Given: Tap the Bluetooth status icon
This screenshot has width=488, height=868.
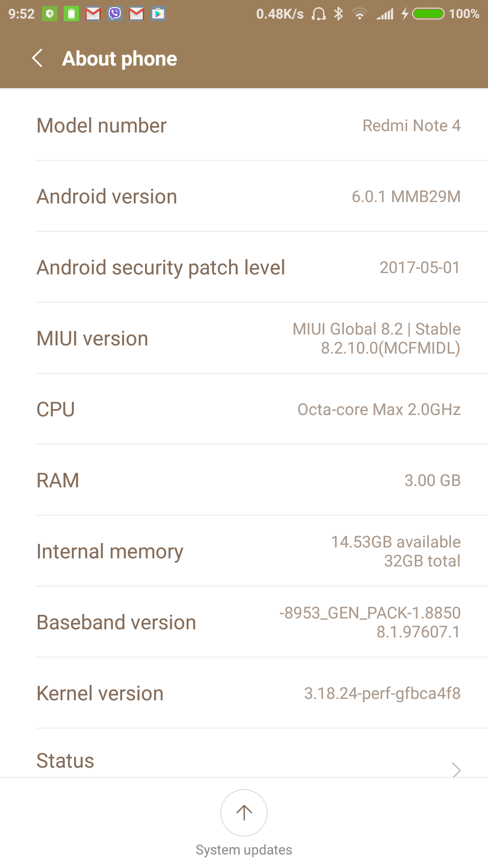Looking at the screenshot, I should [x=338, y=14].
